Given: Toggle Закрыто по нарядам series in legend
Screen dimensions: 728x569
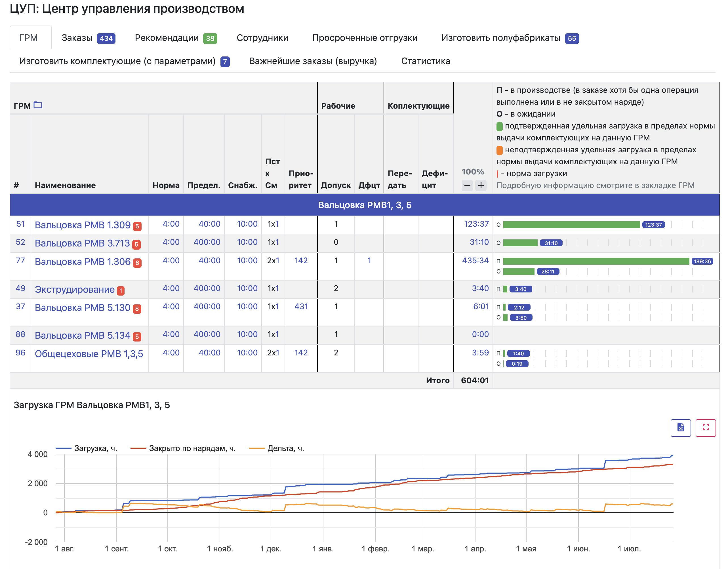Looking at the screenshot, I should pyautogui.click(x=183, y=448).
